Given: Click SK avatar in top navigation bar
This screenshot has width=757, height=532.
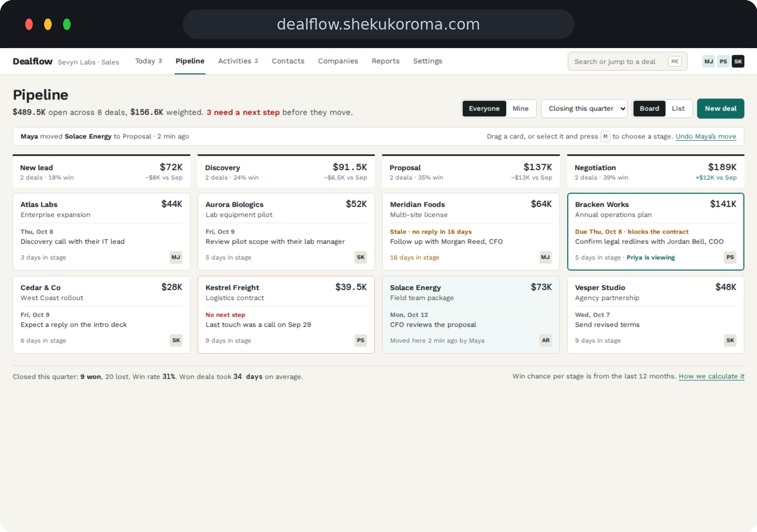Looking at the screenshot, I should point(738,62).
